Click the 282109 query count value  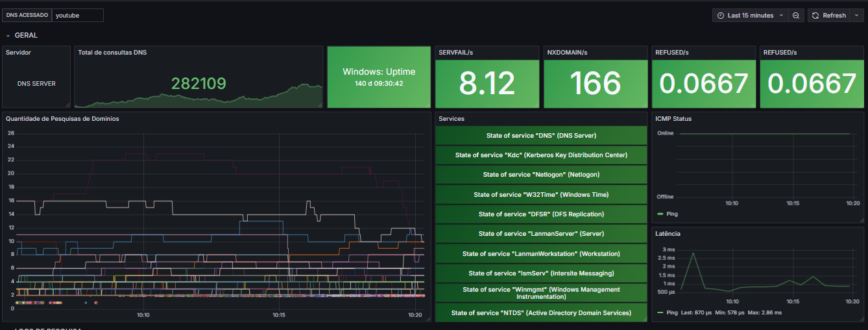(199, 83)
